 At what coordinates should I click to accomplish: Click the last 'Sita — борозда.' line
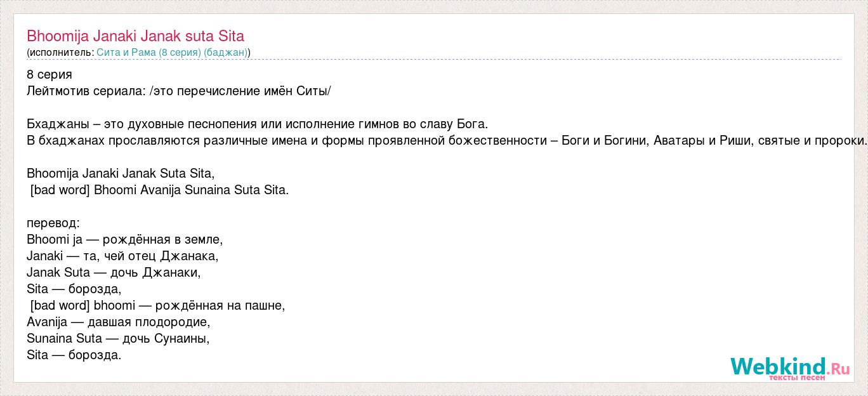74,355
